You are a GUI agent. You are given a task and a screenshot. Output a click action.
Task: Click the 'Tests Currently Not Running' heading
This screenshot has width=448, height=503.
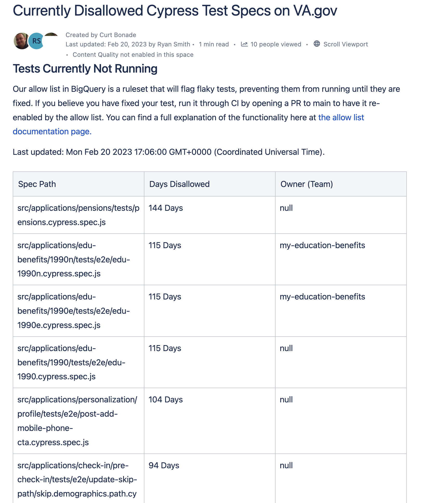[85, 69]
